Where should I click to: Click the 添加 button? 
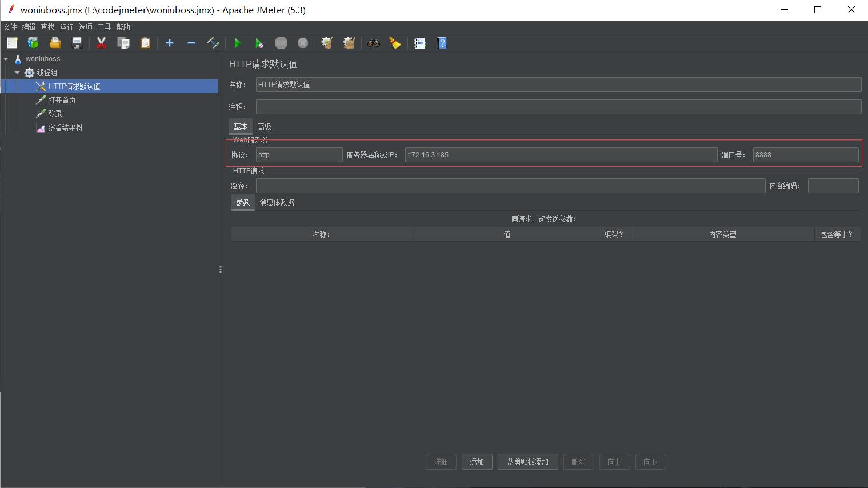477,462
